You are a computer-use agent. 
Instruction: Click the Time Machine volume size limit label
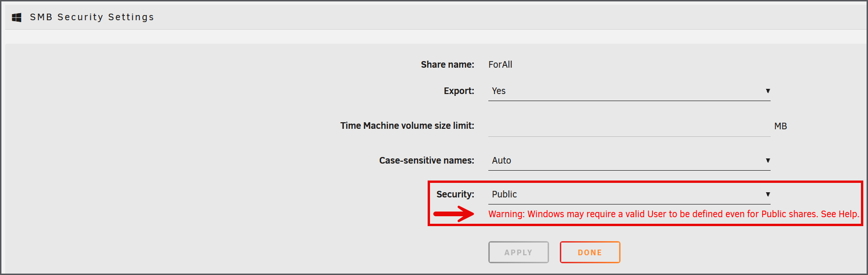point(407,126)
